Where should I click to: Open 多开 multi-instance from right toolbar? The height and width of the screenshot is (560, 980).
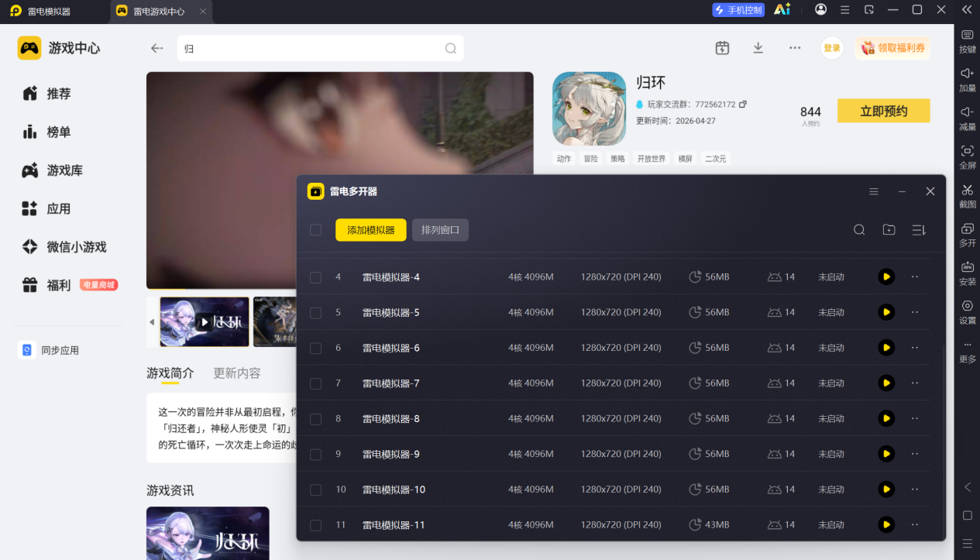click(x=968, y=235)
